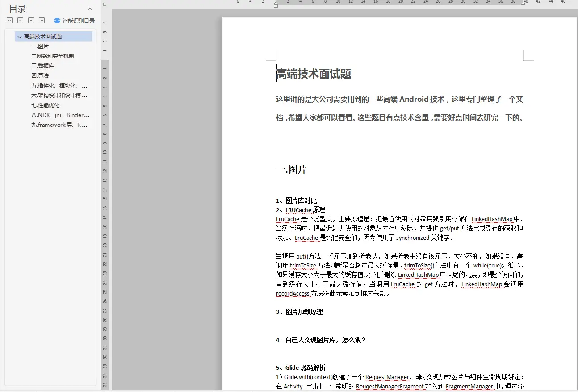This screenshot has width=578, height=392.
Task: Go to outline entry 三.数据库
Action: click(42, 66)
